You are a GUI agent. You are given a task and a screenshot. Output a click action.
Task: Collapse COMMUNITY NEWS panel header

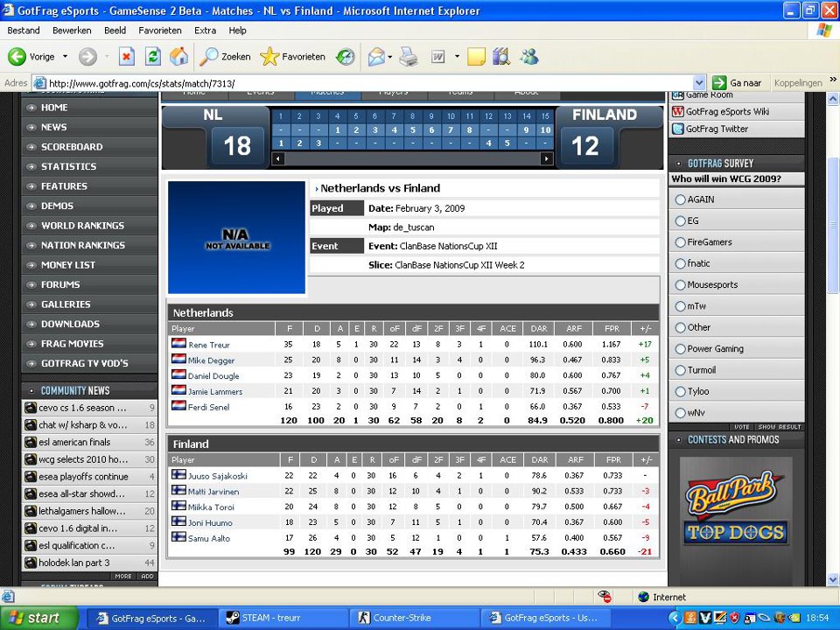pos(89,390)
